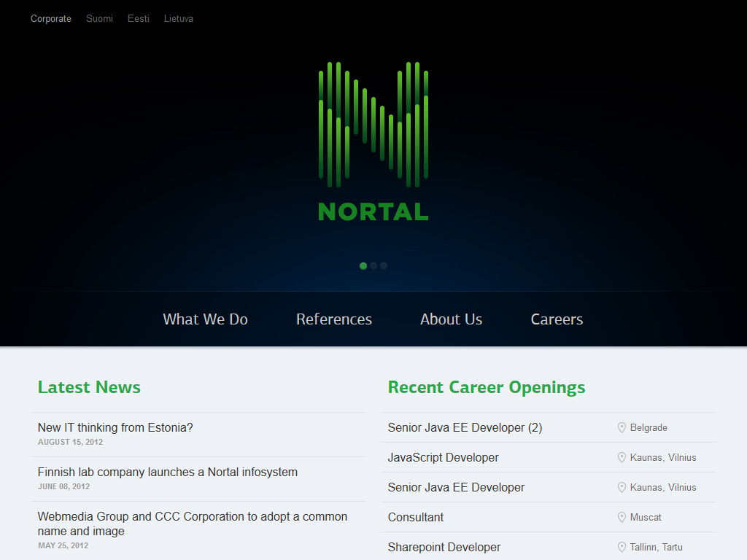Open the Careers page
The image size is (747, 560).
557,319
